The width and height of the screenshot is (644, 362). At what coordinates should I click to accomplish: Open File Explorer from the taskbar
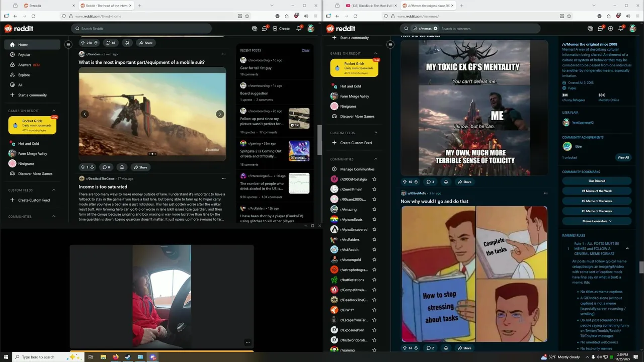coord(103,357)
